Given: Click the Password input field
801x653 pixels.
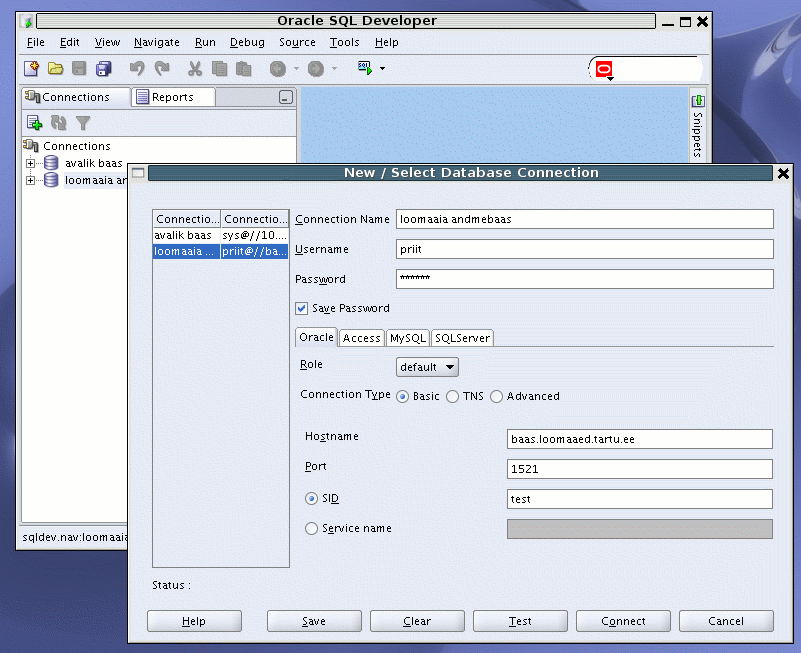Looking at the screenshot, I should pos(584,279).
